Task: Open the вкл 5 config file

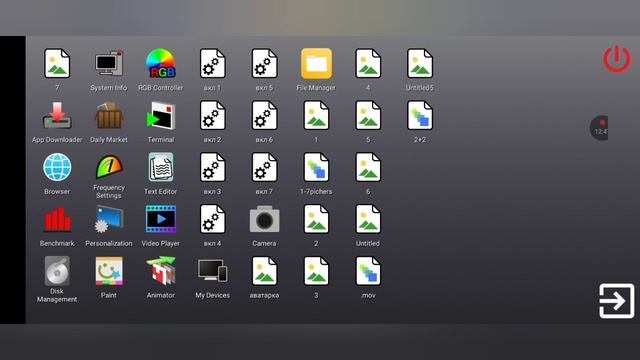Action: click(x=264, y=64)
